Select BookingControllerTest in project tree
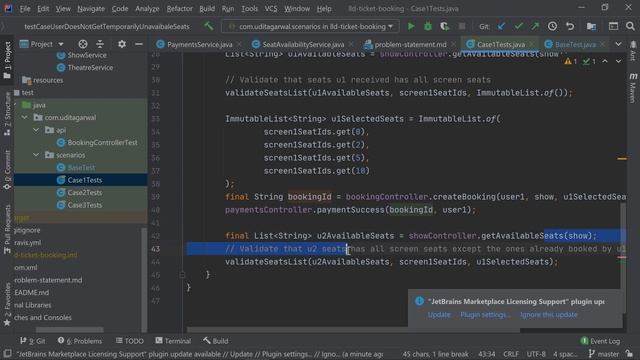Screen dimensions: 640x360 [102, 142]
